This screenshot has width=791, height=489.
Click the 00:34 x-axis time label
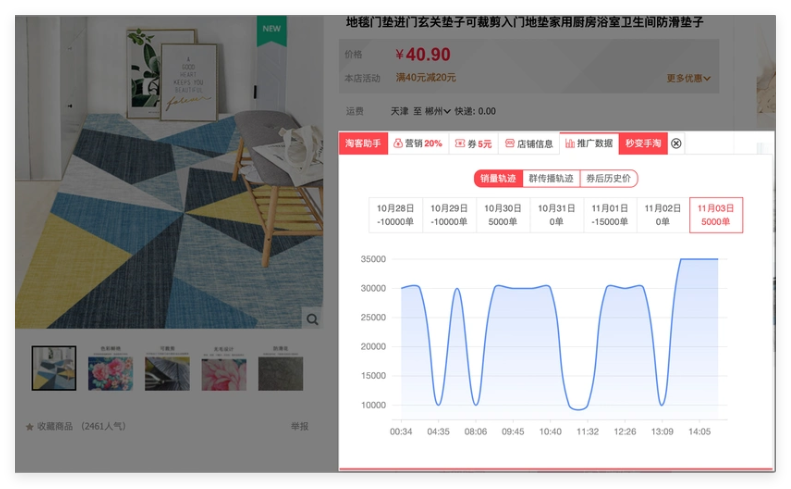401,432
